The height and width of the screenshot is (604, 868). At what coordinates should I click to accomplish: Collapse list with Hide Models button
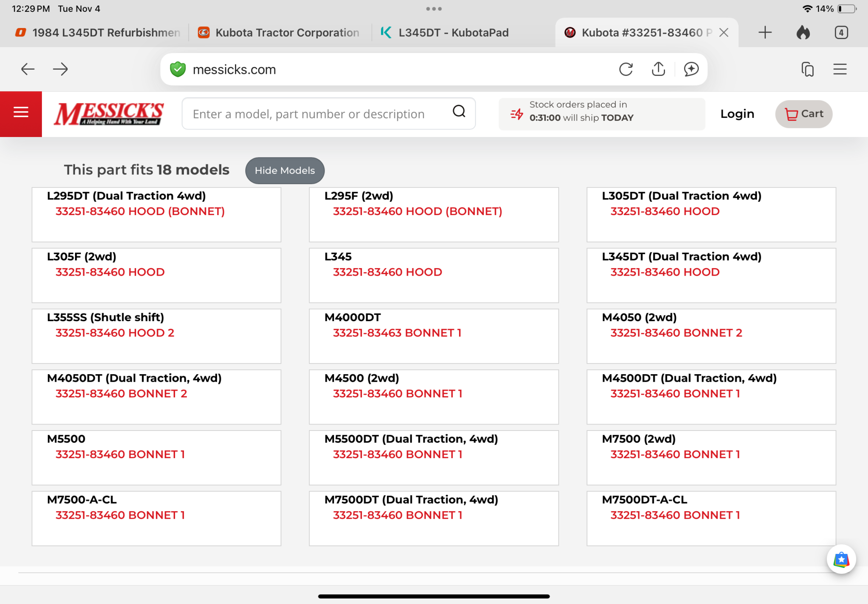[284, 171]
